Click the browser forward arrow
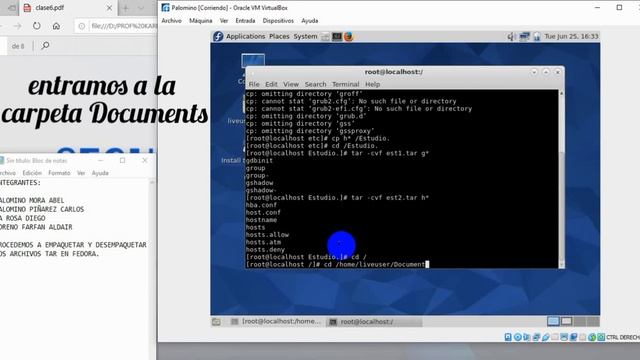640x360 pixels. tap(17, 26)
